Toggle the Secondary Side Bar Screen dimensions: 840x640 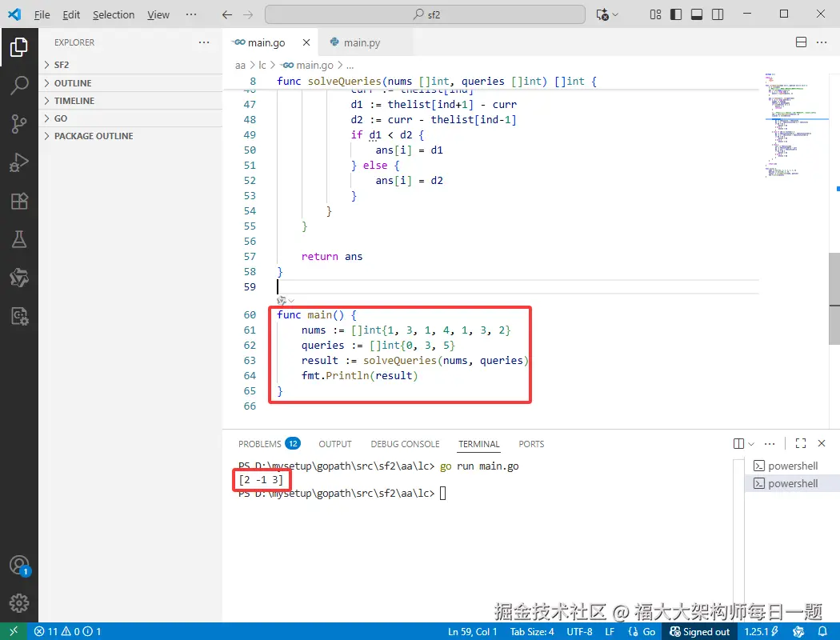click(718, 14)
